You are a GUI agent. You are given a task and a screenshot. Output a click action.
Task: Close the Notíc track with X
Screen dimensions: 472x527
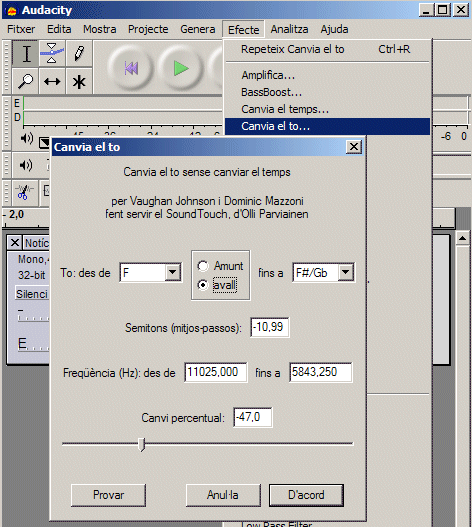(15, 242)
